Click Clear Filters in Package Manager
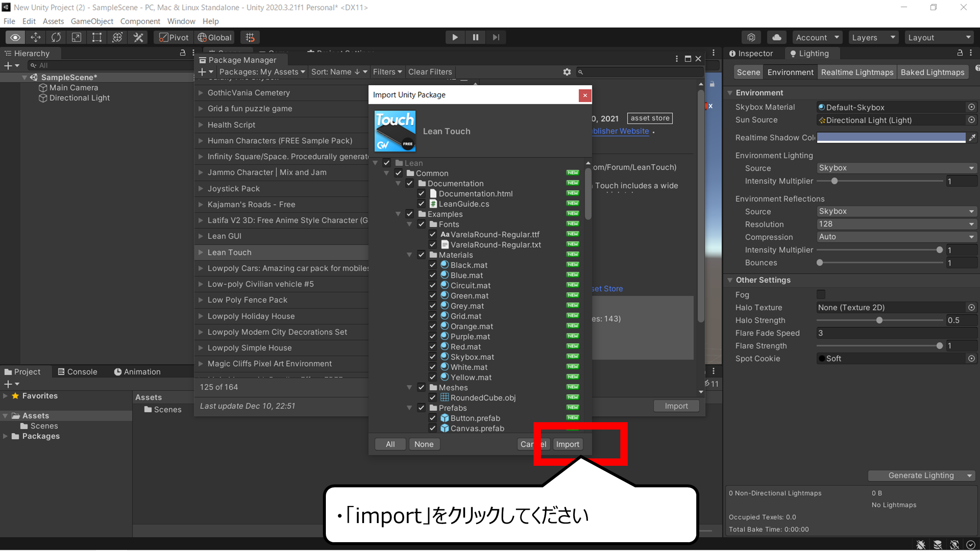The image size is (980, 551). 430,72
